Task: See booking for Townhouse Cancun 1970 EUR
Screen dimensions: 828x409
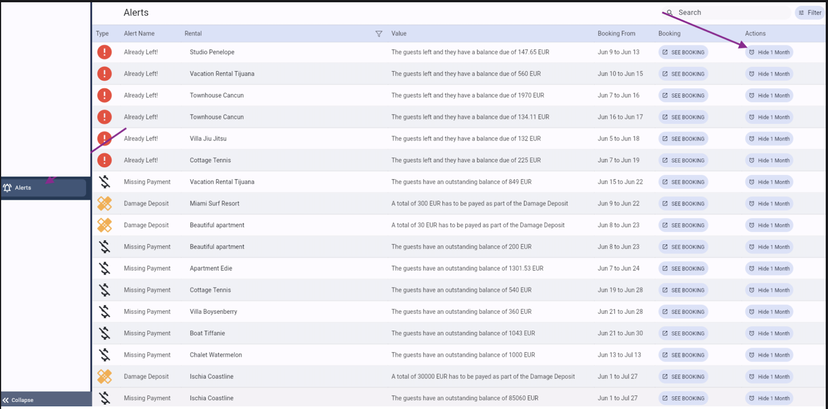Action: 683,96
